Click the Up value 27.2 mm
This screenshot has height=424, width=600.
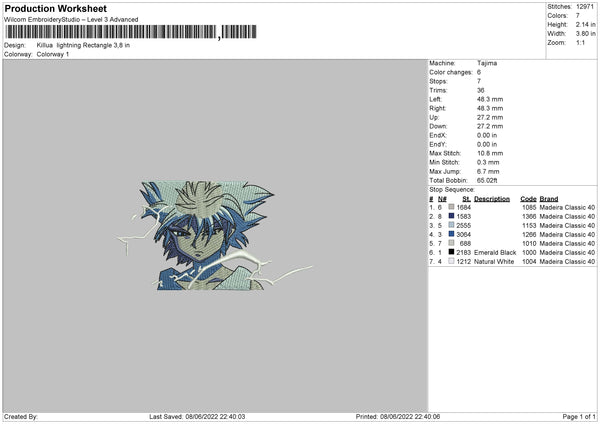click(x=490, y=117)
